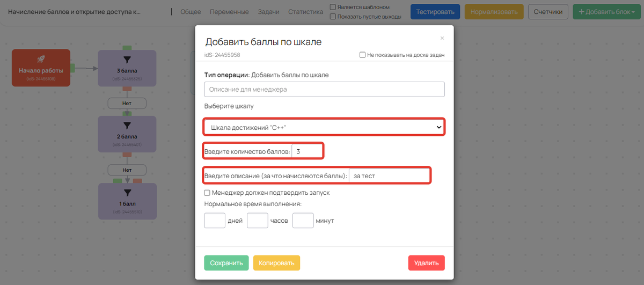Click the yellow 'Копировать' button
Screen dimensions: 644x285
(x=276, y=263)
